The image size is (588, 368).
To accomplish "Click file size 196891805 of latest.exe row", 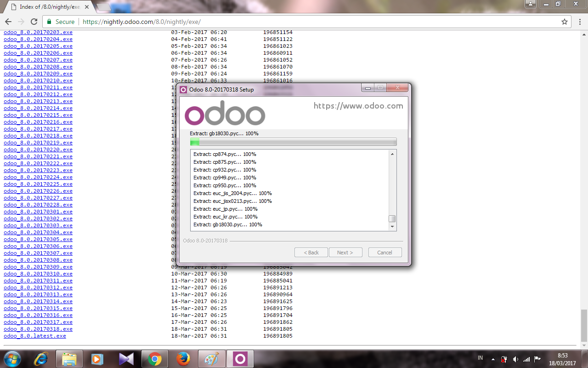I will (278, 336).
